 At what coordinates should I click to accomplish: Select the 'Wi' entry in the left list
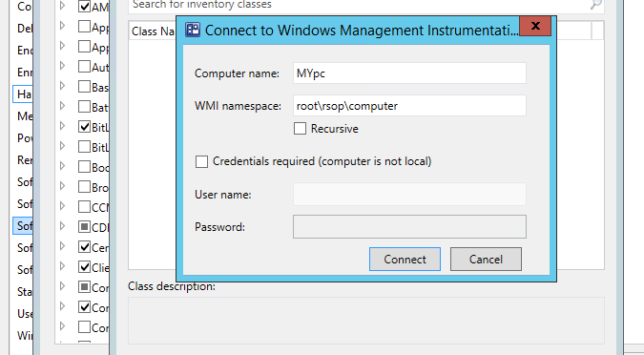coord(24,336)
